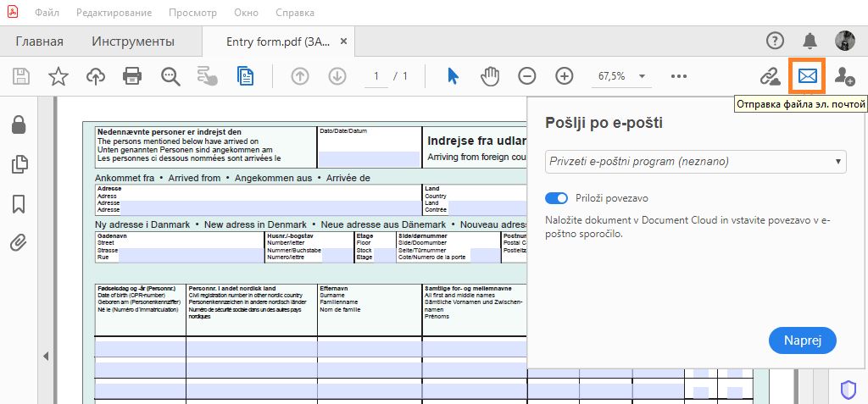The height and width of the screenshot is (404, 868).
Task: Print the document with printer icon
Action: [132, 76]
